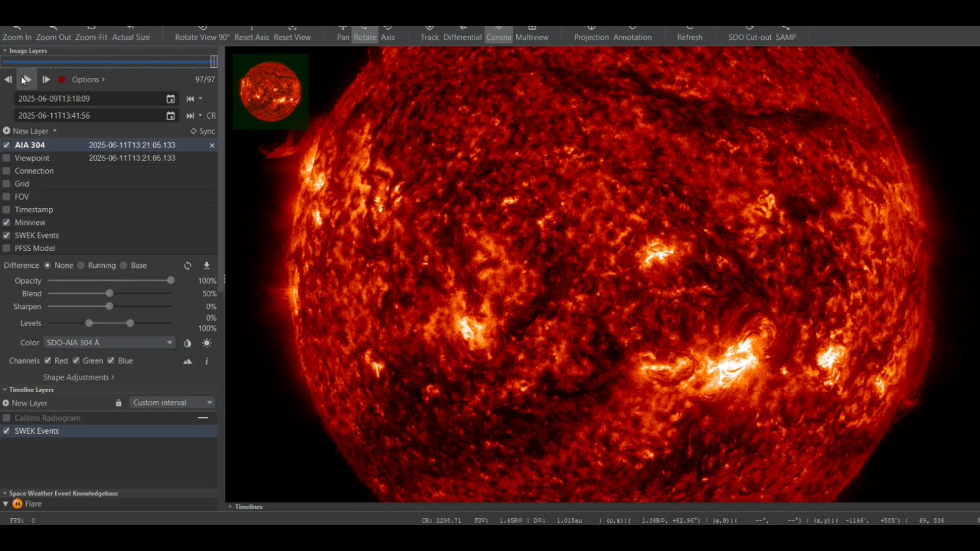Open the start date calendar picker
This screenshot has height=551, width=980.
click(171, 99)
